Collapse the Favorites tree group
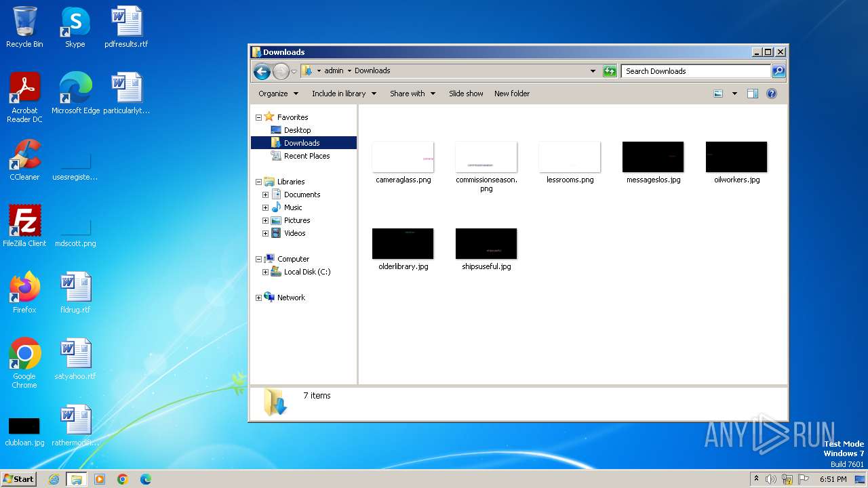 point(258,117)
